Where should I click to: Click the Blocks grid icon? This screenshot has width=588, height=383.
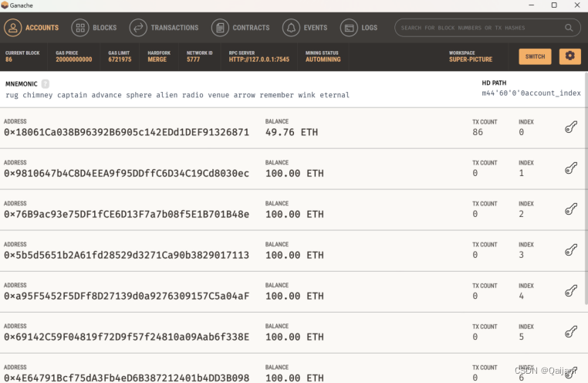(x=80, y=28)
